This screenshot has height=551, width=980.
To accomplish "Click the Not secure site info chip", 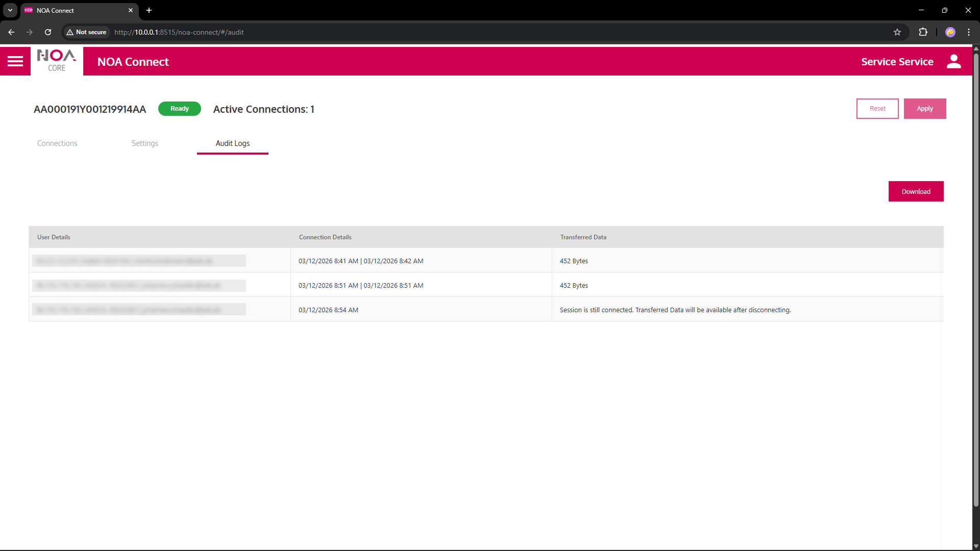I will pos(86,32).
